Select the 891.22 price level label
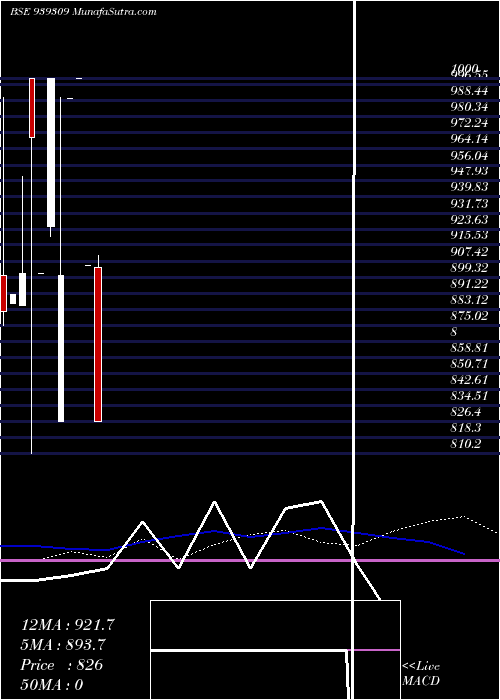 [469, 284]
